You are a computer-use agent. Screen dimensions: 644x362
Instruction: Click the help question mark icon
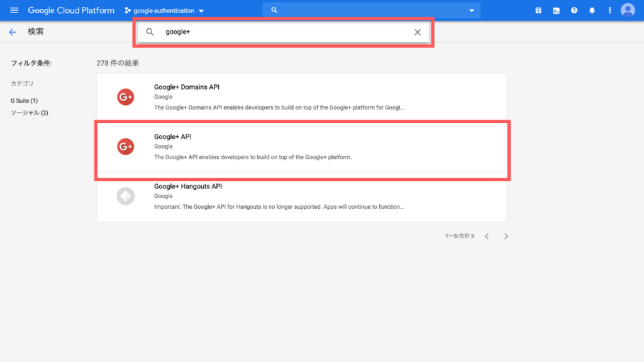point(574,10)
